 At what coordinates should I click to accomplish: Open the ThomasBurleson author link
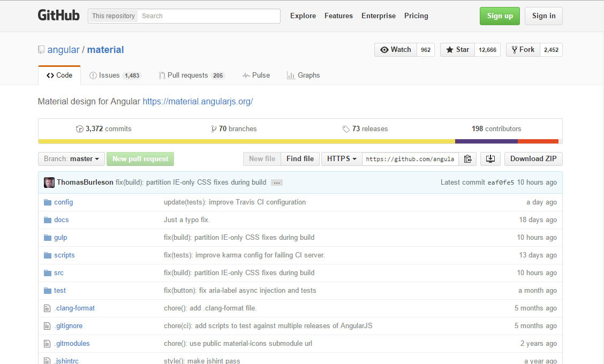click(85, 182)
